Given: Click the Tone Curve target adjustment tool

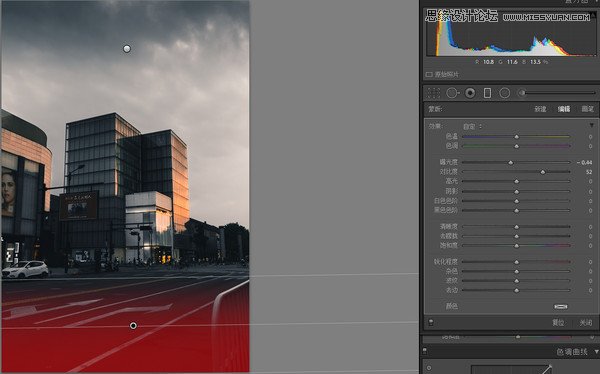Looking at the screenshot, I should click(x=429, y=368).
